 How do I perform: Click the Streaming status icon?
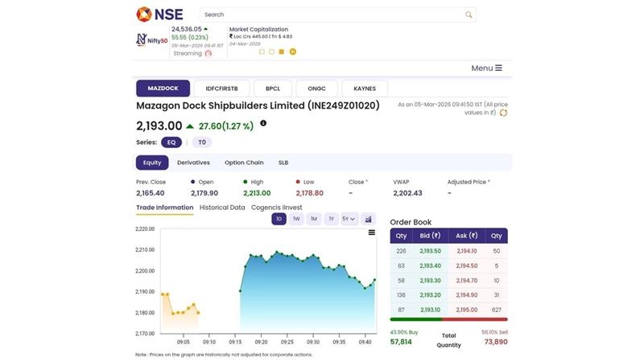208,54
